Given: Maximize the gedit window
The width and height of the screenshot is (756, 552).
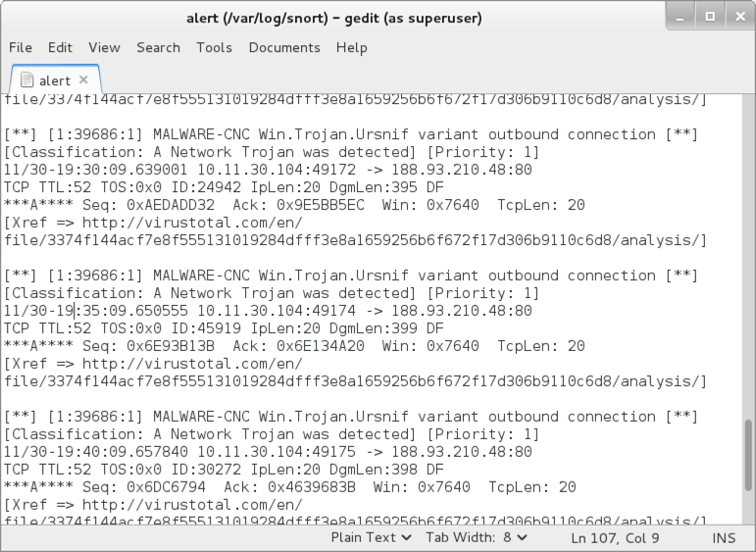Looking at the screenshot, I should click(708, 17).
